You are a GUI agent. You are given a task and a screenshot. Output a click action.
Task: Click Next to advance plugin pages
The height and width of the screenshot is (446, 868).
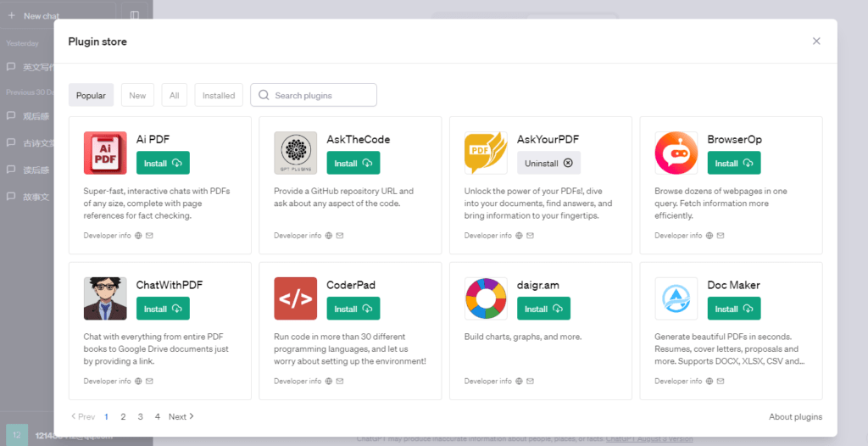coord(181,416)
